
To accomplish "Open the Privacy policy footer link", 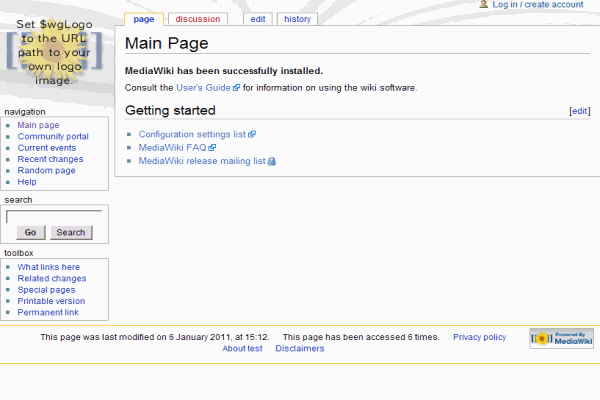I will pyautogui.click(x=480, y=338).
